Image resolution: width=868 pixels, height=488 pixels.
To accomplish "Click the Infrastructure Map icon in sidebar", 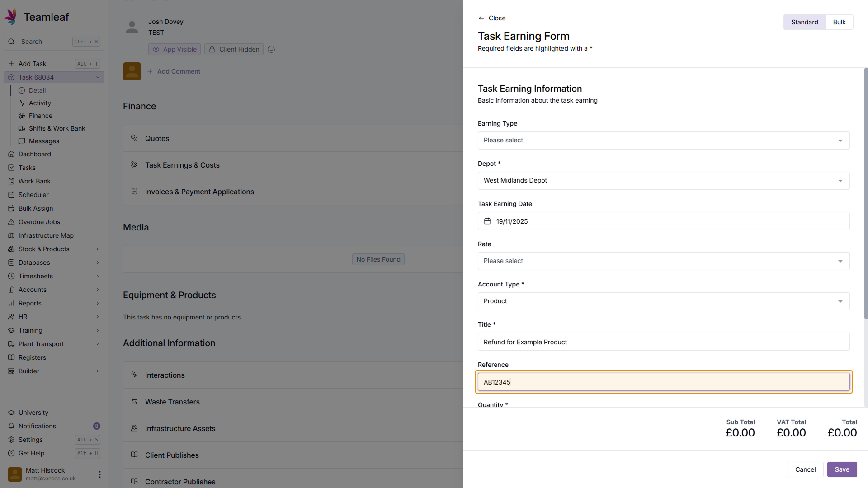I will (x=11, y=235).
